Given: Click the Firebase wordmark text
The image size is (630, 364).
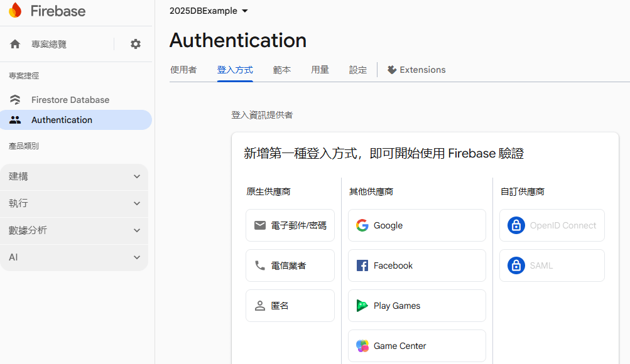Looking at the screenshot, I should coord(58,11).
